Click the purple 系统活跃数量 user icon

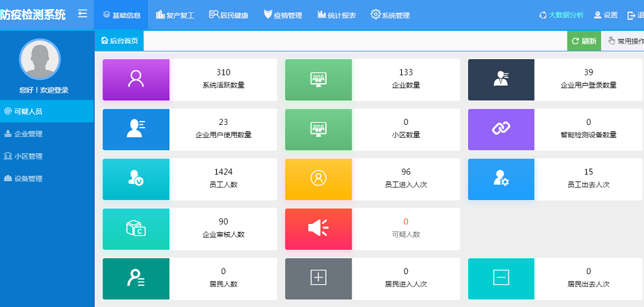pos(136,79)
